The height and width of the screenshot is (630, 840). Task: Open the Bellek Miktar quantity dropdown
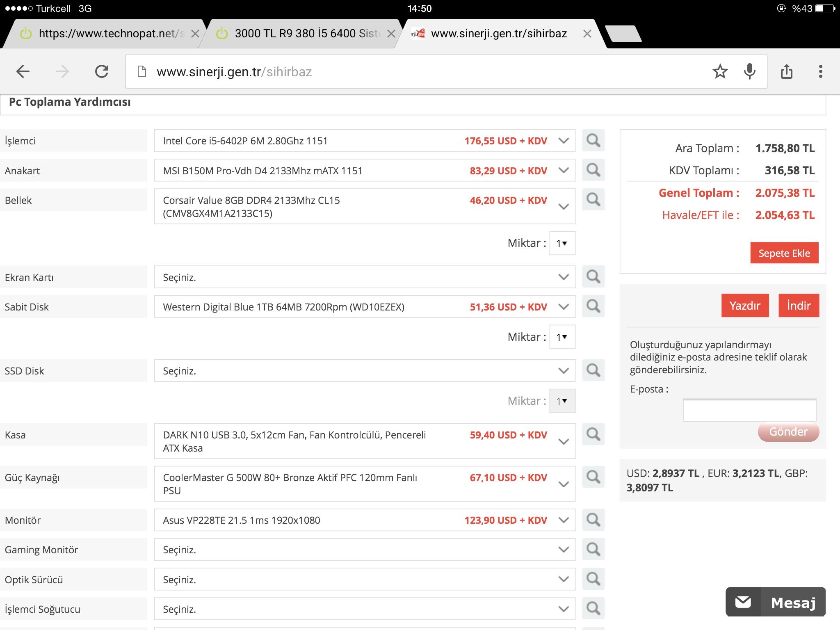coord(562,243)
